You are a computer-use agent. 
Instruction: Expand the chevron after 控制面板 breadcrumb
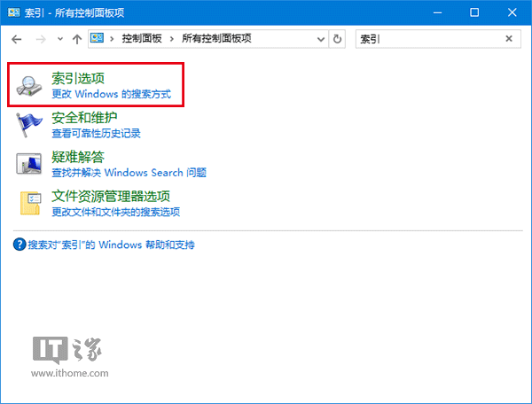click(x=175, y=39)
